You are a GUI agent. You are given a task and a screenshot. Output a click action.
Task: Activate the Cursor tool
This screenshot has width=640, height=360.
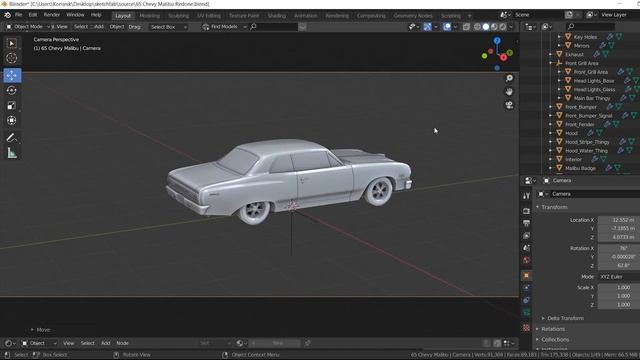tap(12, 58)
